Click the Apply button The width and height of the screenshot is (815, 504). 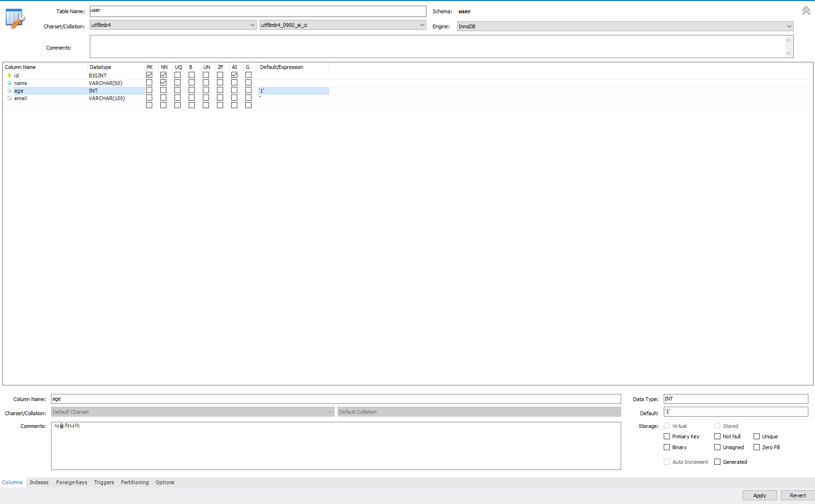[759, 495]
